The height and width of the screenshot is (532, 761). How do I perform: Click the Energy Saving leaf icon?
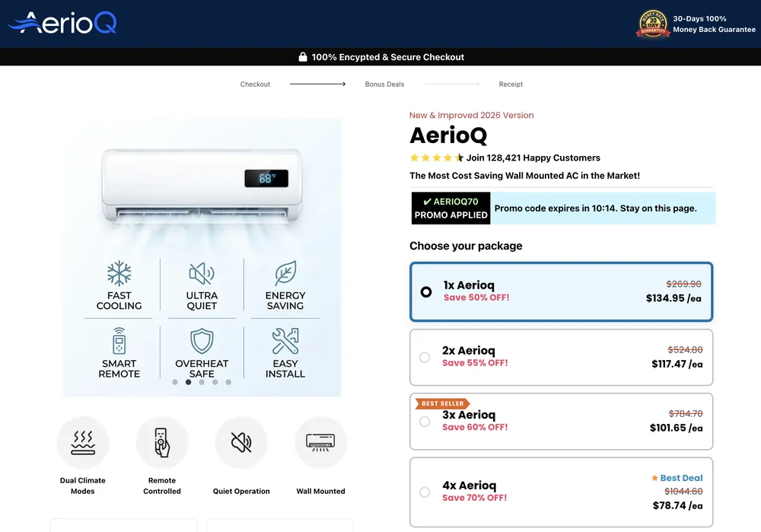285,273
